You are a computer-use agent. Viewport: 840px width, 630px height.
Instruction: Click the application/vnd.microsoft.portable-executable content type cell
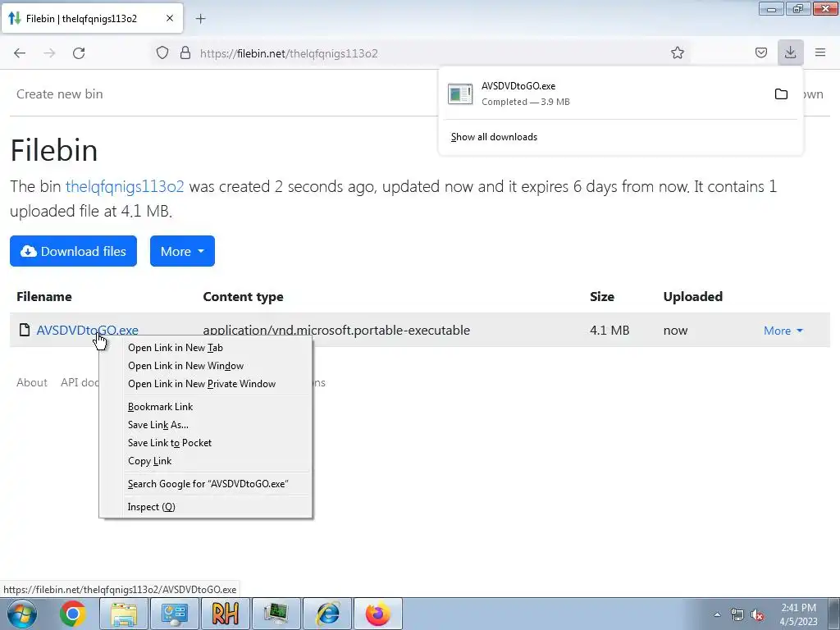point(336,330)
